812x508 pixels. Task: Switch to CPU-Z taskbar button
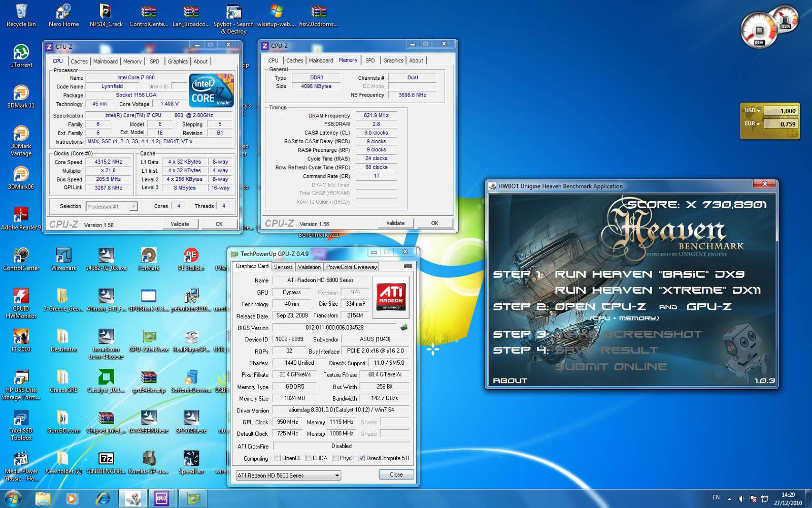click(161, 498)
